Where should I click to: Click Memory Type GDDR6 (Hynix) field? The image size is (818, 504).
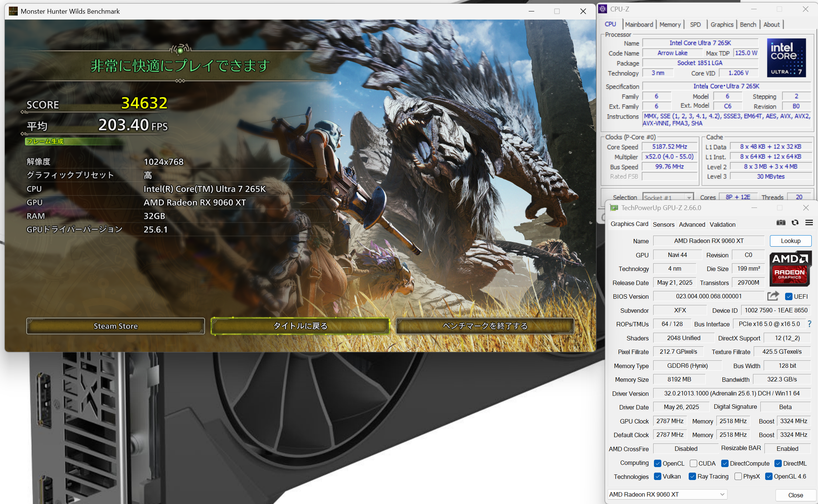point(687,366)
